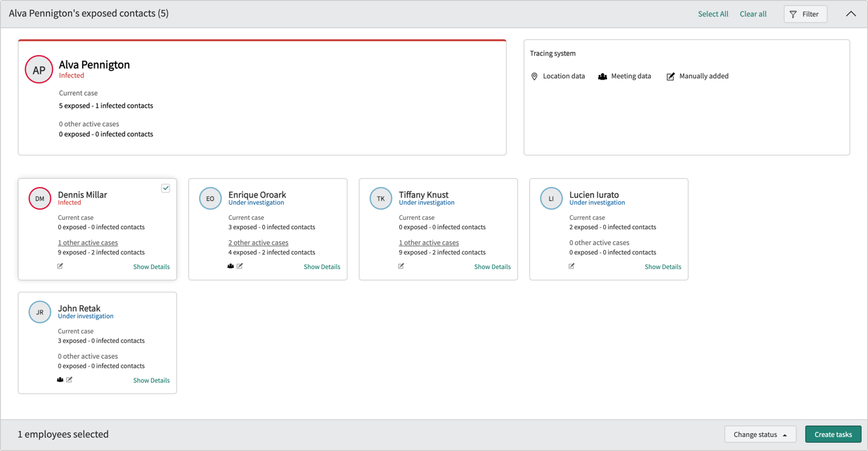Click '2 exposed - 0 infected contacts' on Lucien card

tap(613, 227)
